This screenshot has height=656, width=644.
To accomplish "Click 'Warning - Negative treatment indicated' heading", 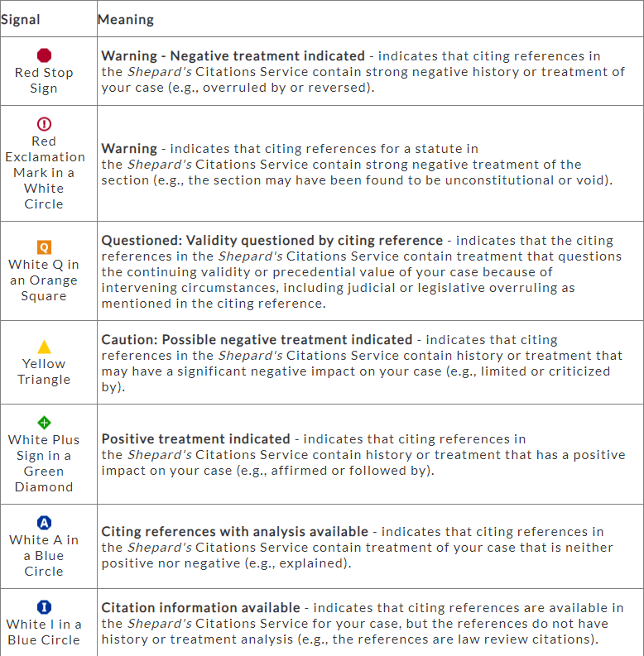I will (233, 56).
